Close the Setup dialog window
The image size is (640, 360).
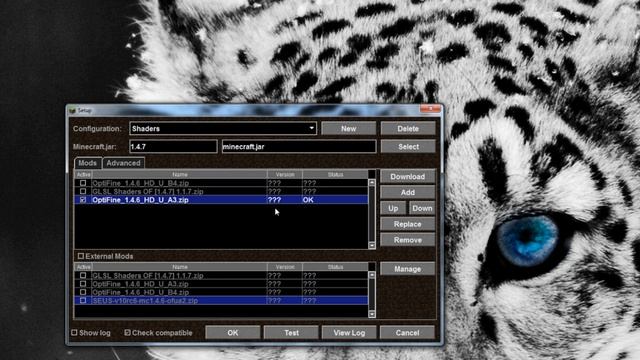(430, 109)
